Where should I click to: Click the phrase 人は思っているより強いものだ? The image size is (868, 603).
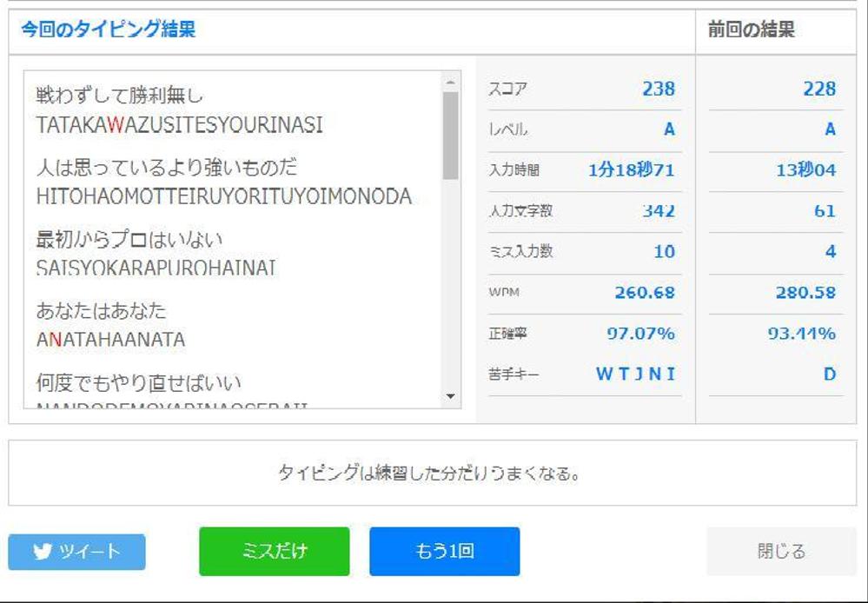(x=166, y=167)
